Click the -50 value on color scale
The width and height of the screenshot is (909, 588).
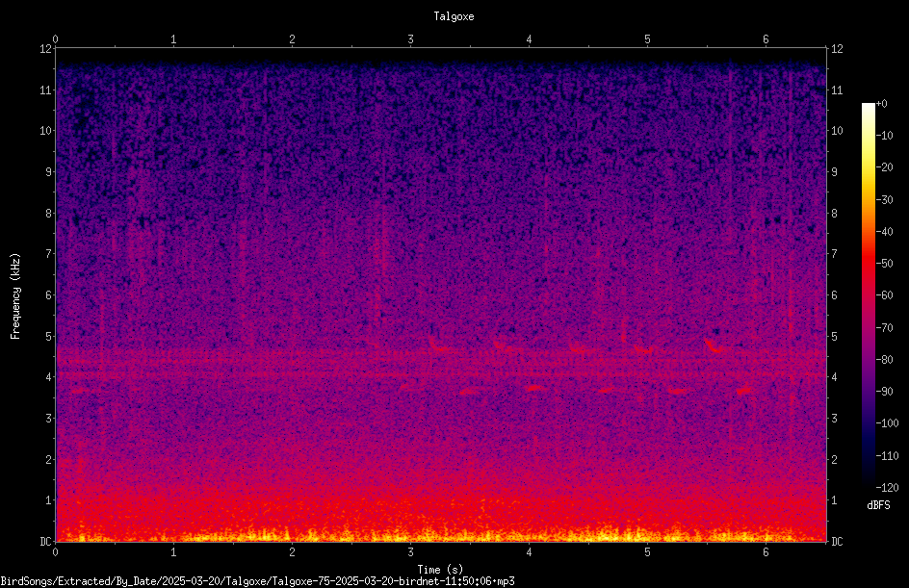point(885,264)
